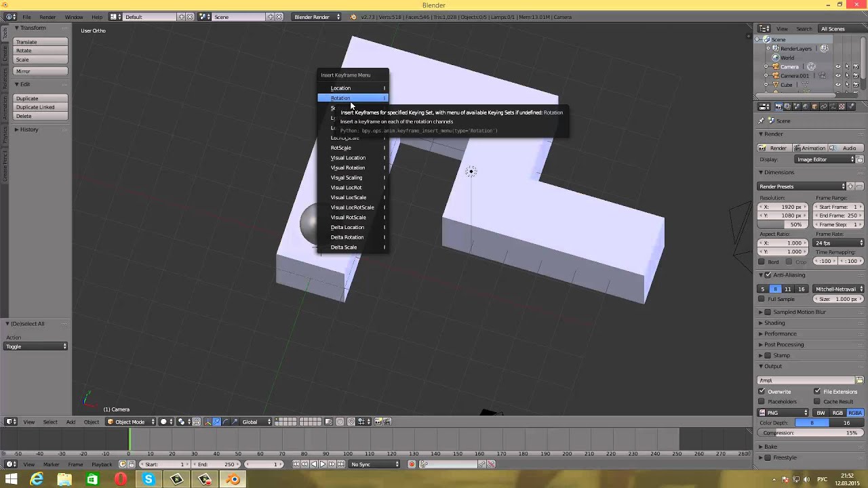
Task: Enable the Cache Result checkbox
Action: [x=817, y=401]
